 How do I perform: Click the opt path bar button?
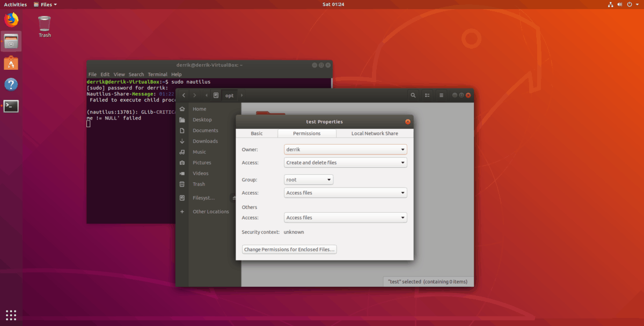pos(230,95)
